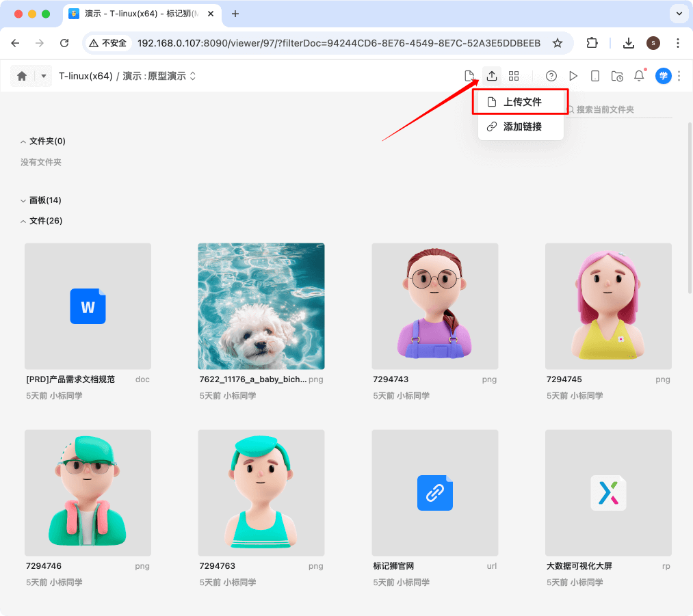Open the white puppy image thumbnail
The image size is (693, 616).
tap(261, 306)
